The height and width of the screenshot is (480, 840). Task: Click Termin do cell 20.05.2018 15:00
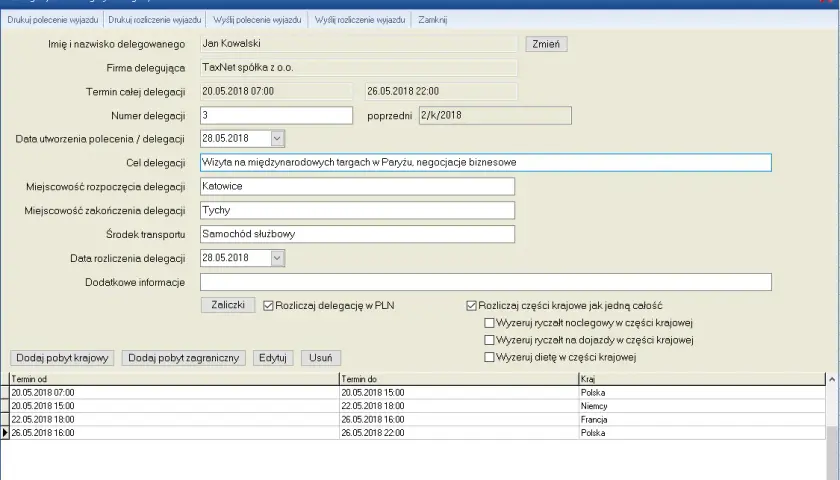click(459, 393)
